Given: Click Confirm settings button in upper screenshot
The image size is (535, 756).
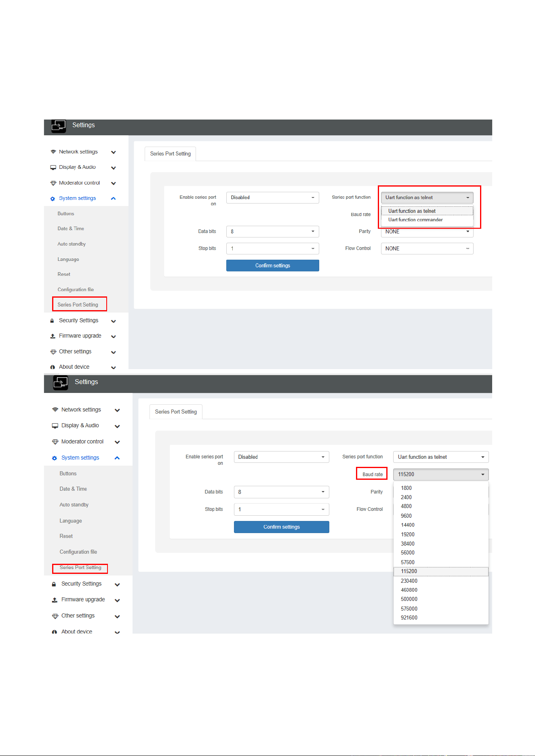Looking at the screenshot, I should [x=273, y=266].
